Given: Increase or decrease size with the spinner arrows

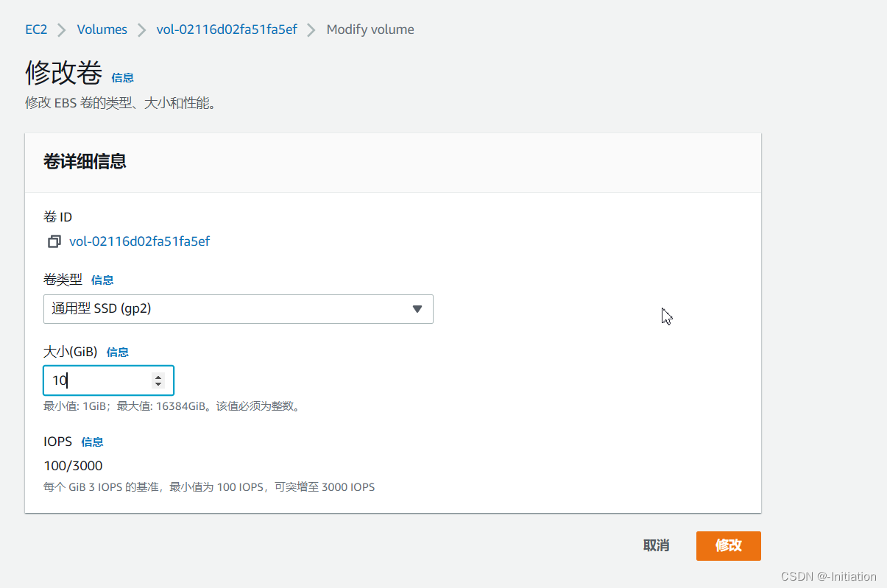Looking at the screenshot, I should pyautogui.click(x=158, y=380).
